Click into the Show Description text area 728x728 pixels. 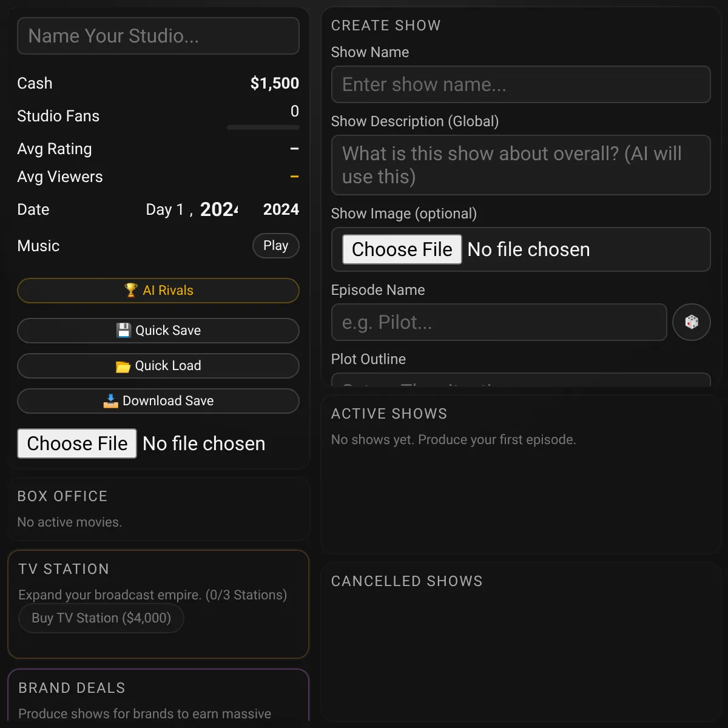click(521, 165)
